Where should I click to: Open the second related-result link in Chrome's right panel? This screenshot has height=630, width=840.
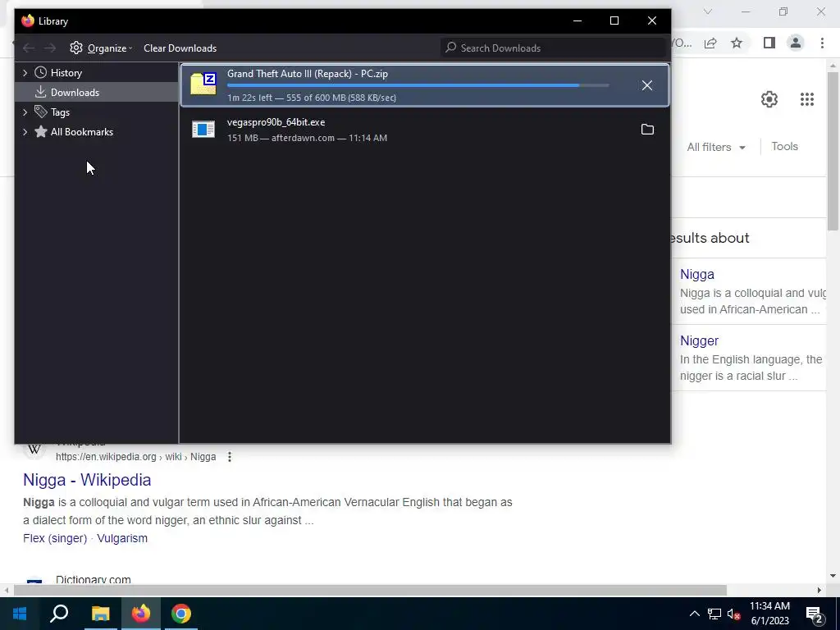pyautogui.click(x=699, y=340)
